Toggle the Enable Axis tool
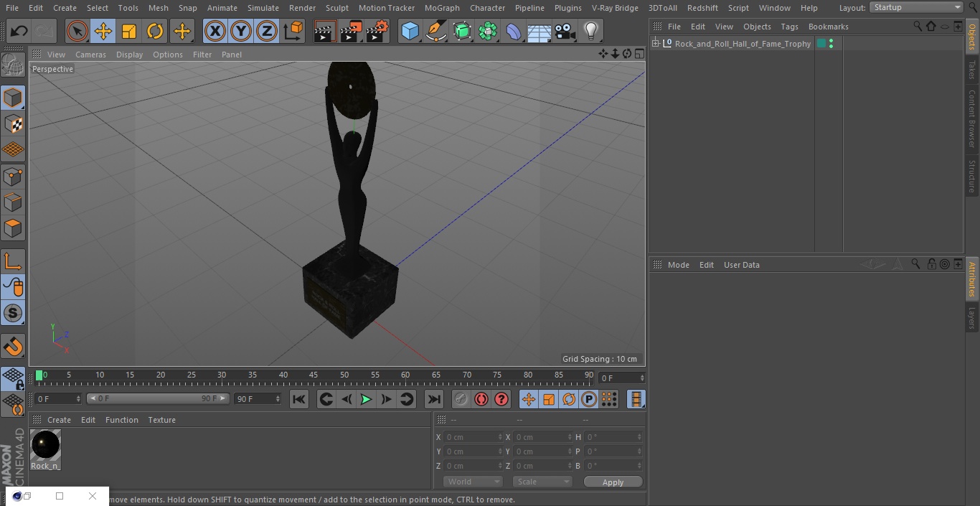Screen dimensions: 980x506 coord(13,261)
